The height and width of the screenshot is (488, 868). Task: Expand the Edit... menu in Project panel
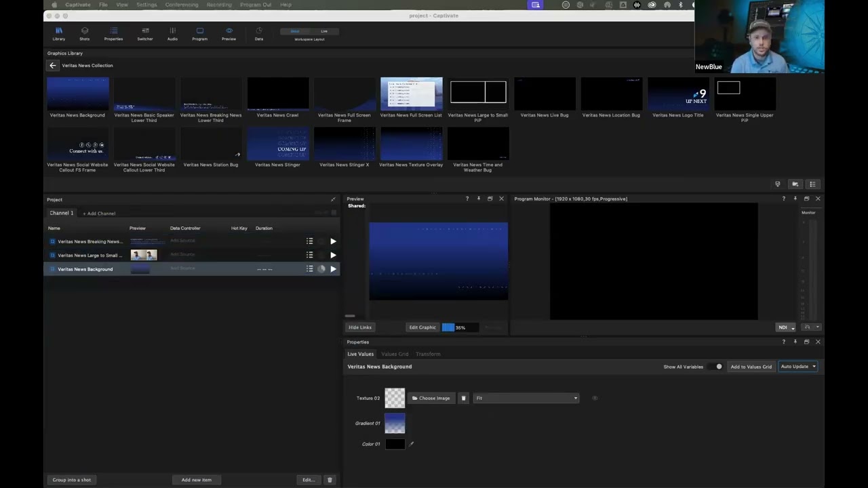pyautogui.click(x=309, y=480)
